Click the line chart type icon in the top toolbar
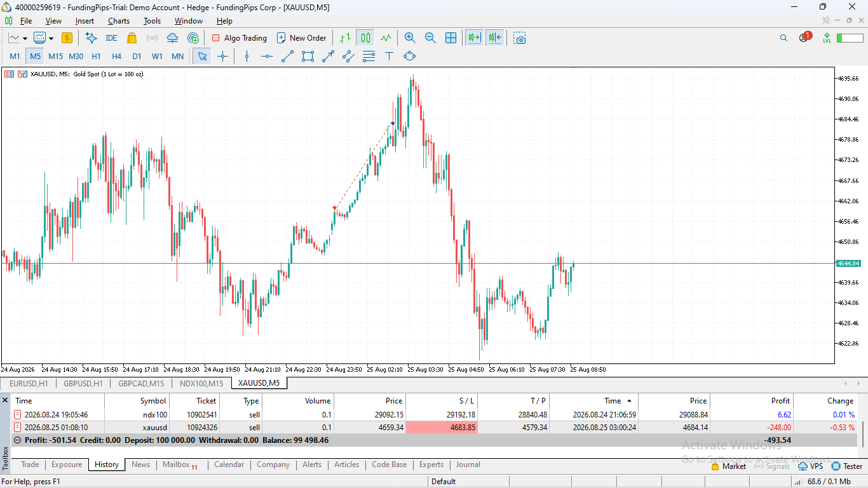The width and height of the screenshot is (868, 488). (x=14, y=38)
